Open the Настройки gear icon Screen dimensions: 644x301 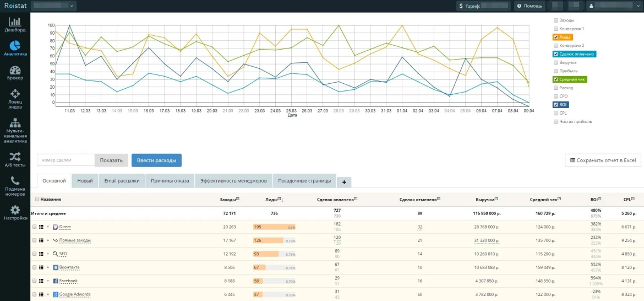[x=15, y=210]
